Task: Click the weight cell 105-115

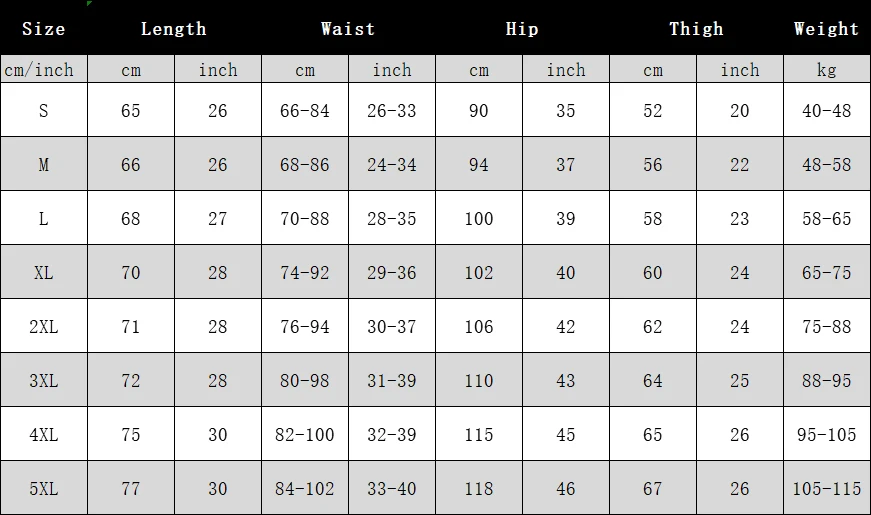Action: [827, 488]
